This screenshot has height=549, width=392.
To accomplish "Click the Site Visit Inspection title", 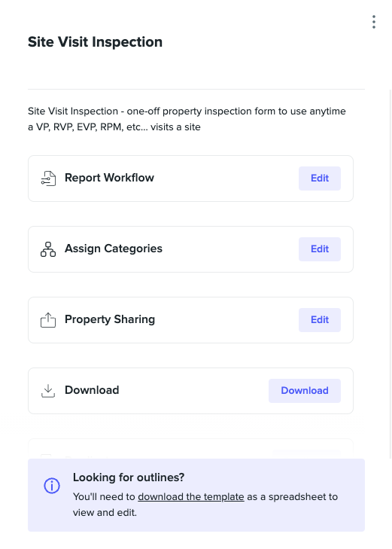I will (x=95, y=42).
